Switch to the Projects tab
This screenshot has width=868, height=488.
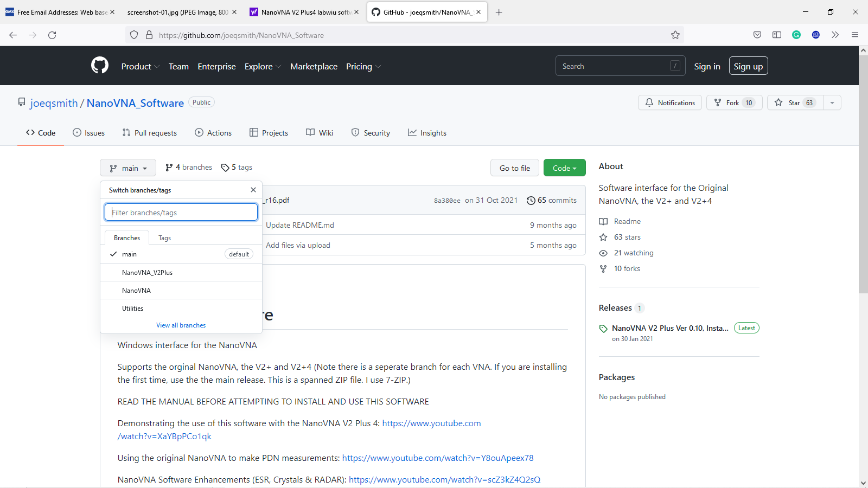pyautogui.click(x=269, y=133)
